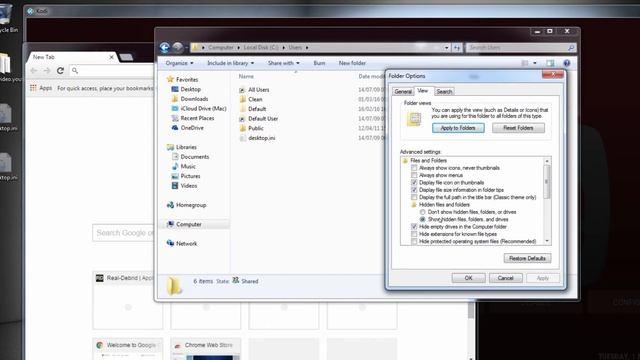The width and height of the screenshot is (640, 360).
Task: Click the Explorer back arrow button
Action: (x=164, y=48)
